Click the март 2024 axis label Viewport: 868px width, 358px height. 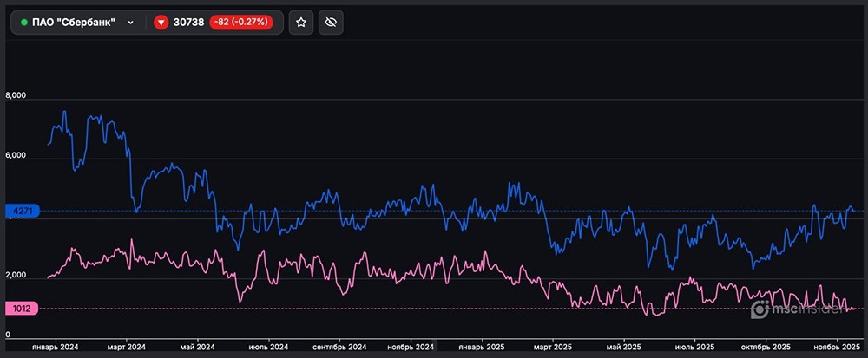(x=126, y=346)
